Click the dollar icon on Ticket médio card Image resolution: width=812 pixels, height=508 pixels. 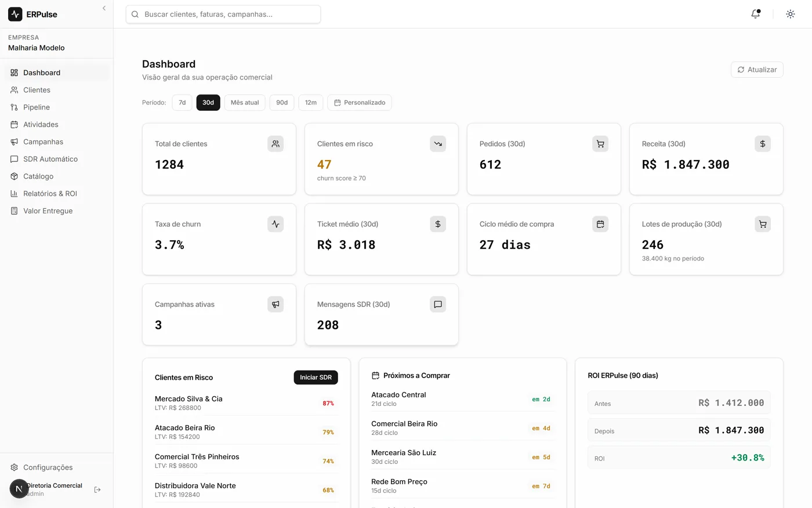(438, 224)
